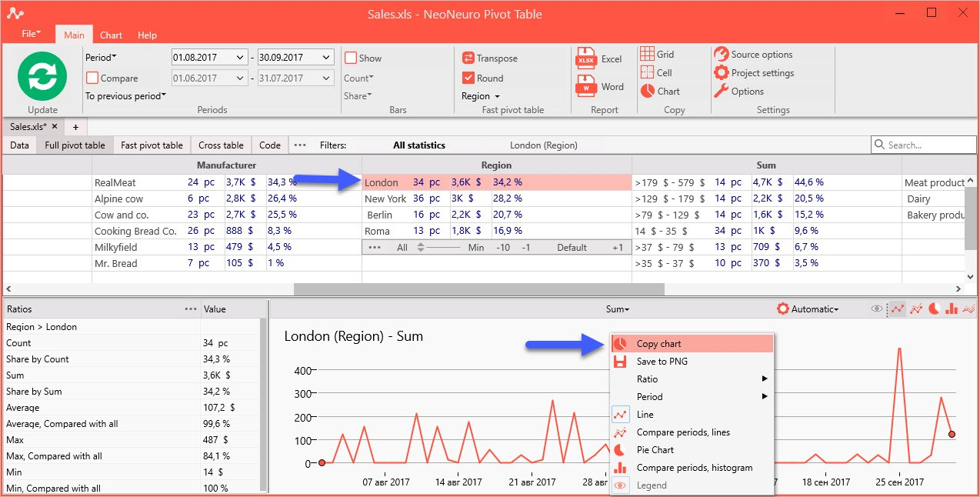
Task: Click the Transpose icon in Fast pivot table
Action: coord(468,58)
